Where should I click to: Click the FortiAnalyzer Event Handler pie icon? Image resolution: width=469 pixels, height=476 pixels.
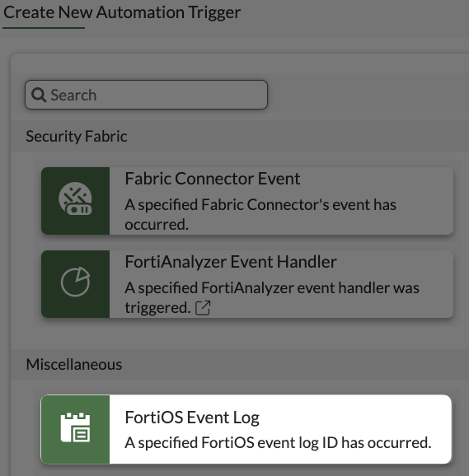[75, 282]
